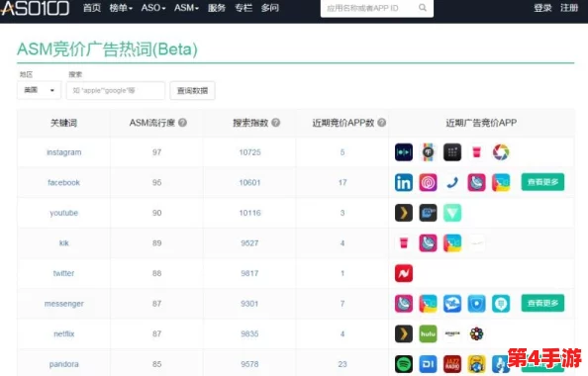
Task: Open the pandora keyword link
Action: (63, 364)
